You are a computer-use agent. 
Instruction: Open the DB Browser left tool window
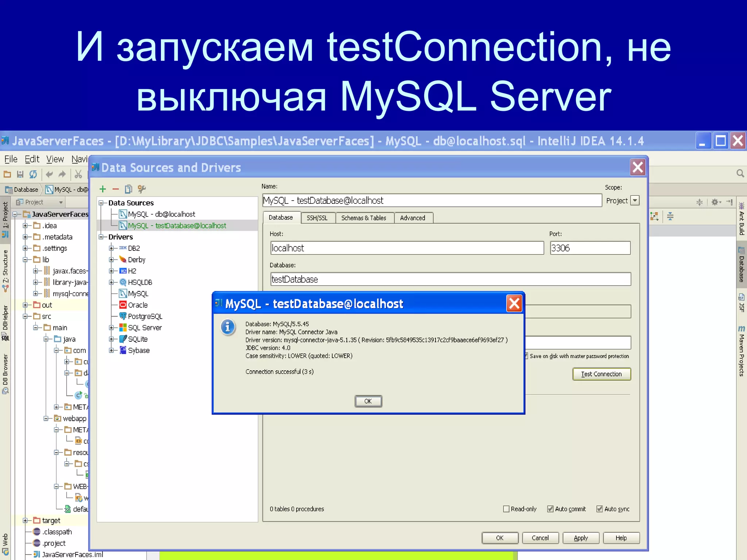[5, 374]
